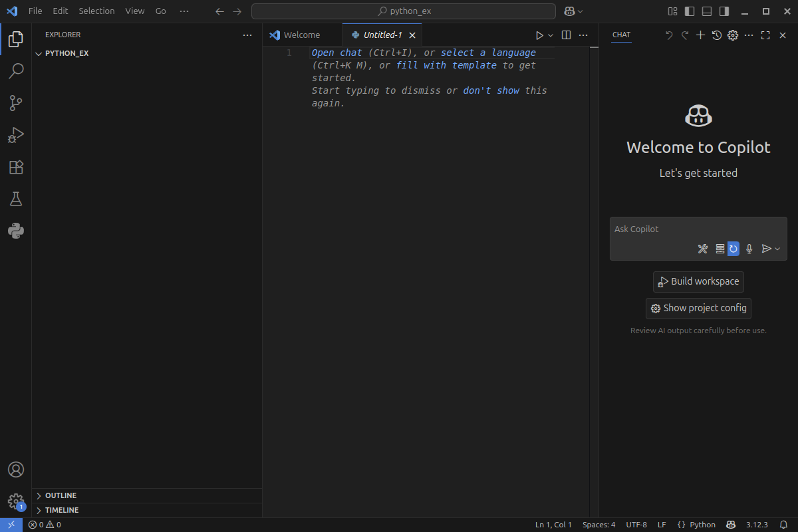Viewport: 798px width, 532px height.
Task: Switch to the Welcome tab
Action: point(302,35)
